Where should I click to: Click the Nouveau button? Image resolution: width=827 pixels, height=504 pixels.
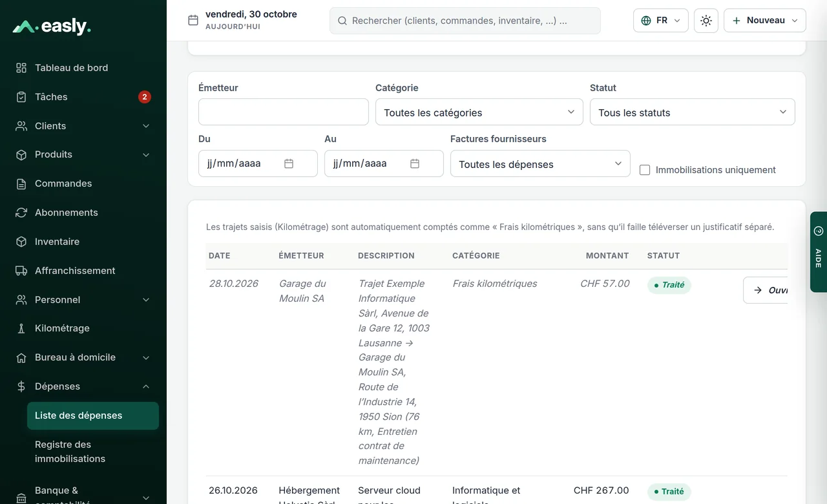pos(765,21)
